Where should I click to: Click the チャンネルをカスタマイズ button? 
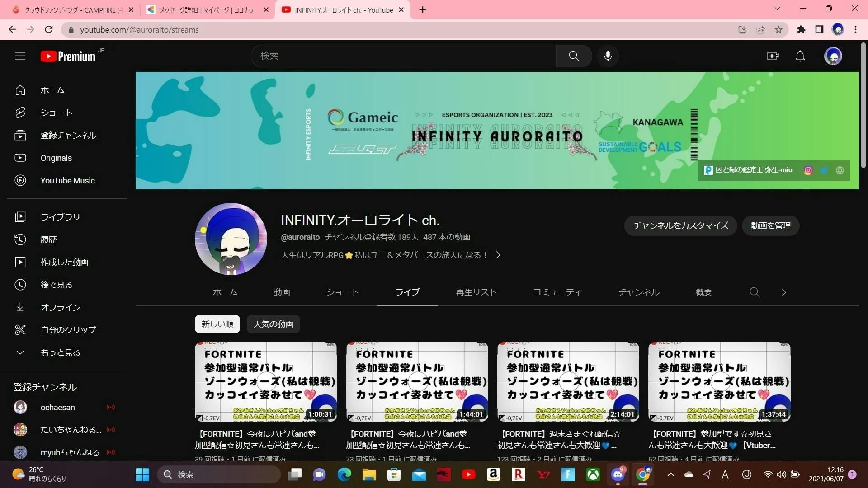pyautogui.click(x=680, y=225)
